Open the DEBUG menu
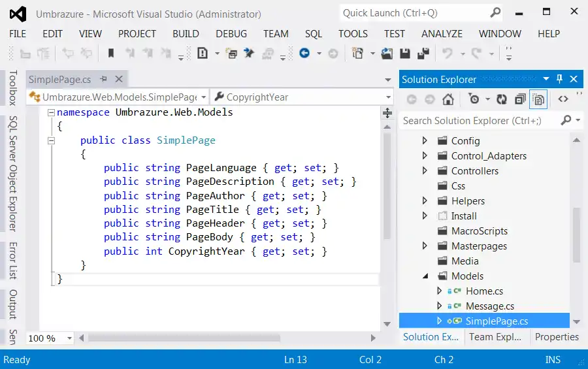588x369 pixels. coord(231,34)
